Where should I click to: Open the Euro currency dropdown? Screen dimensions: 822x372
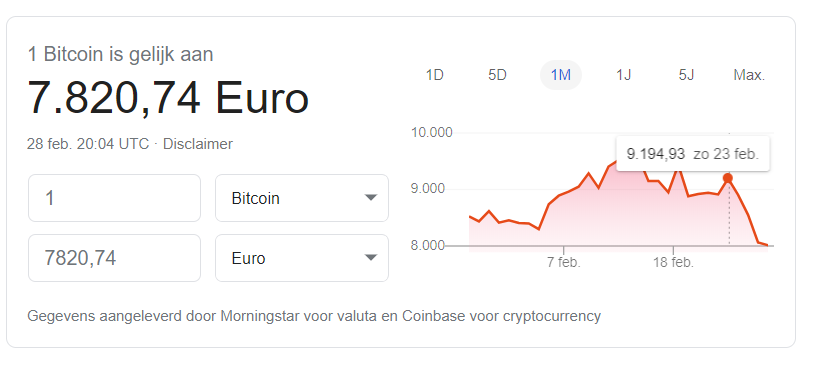point(302,258)
